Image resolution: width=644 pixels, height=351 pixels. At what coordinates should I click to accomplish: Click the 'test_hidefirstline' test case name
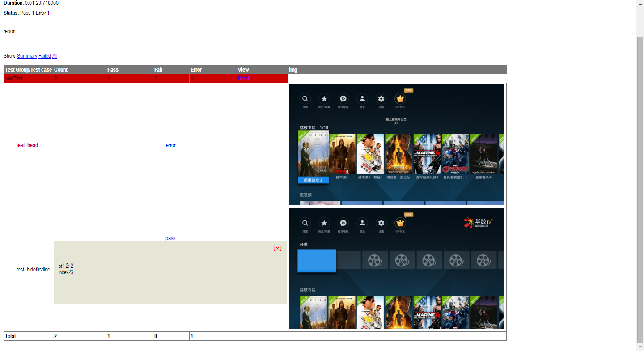pos(33,270)
